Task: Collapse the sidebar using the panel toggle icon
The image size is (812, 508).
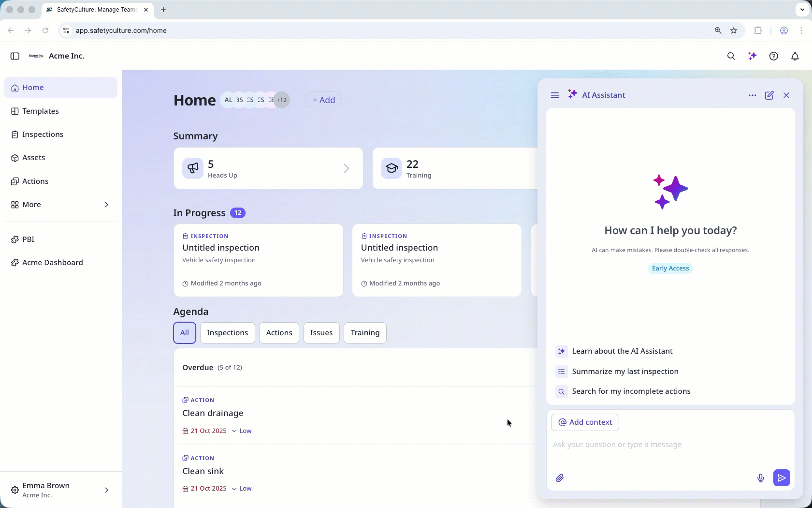Action: coord(15,56)
